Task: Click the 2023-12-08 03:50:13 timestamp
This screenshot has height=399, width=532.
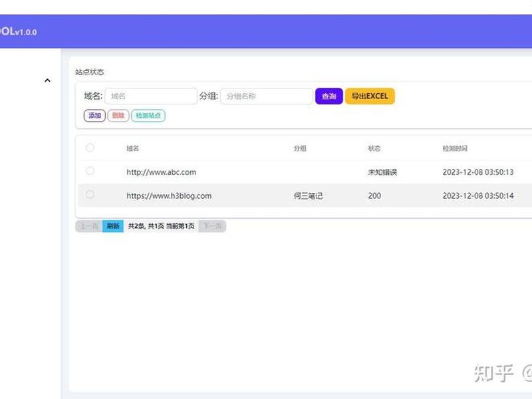Action: [477, 172]
